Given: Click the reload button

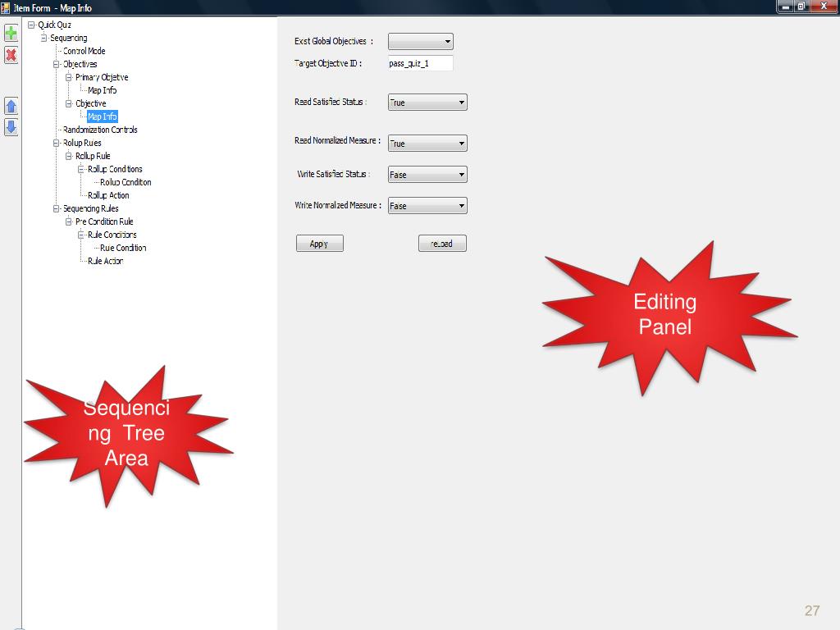Looking at the screenshot, I should pyautogui.click(x=442, y=244).
